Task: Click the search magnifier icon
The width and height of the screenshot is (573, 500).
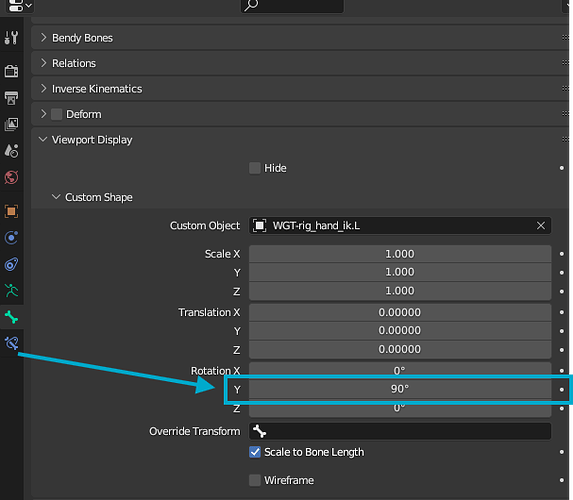Action: pyautogui.click(x=251, y=5)
